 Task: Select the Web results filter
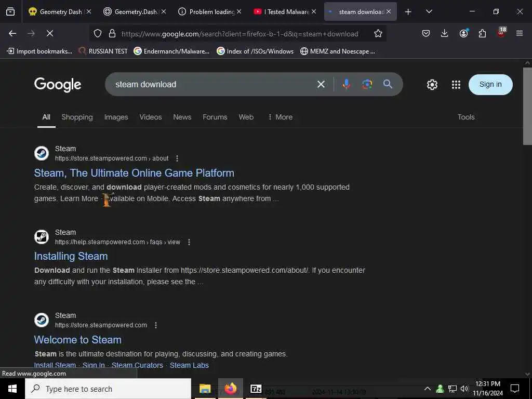click(x=246, y=117)
